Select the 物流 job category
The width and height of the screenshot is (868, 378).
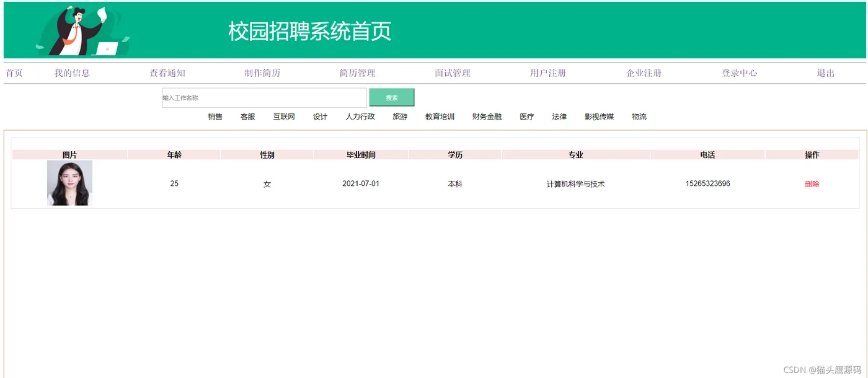pyautogui.click(x=639, y=116)
